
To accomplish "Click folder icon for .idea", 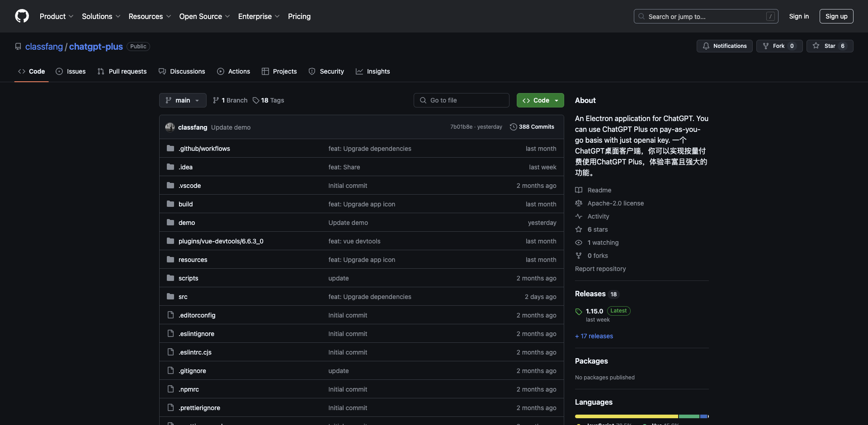I will point(170,167).
